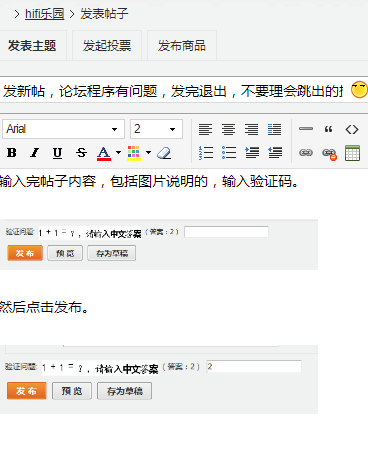Click the smiley emoticon icon in title field
This screenshot has width=368, height=457.
coord(359,90)
